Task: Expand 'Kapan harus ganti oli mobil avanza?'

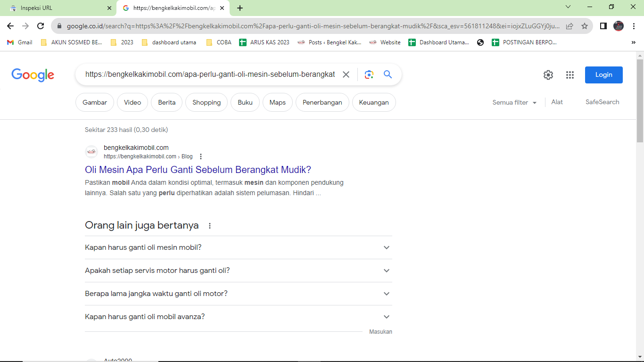Action: (x=239, y=317)
